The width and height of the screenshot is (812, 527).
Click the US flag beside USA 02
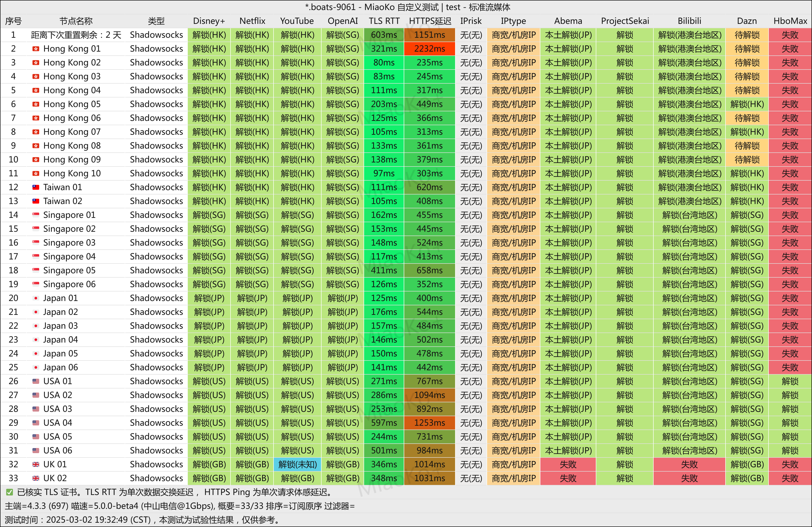point(36,395)
